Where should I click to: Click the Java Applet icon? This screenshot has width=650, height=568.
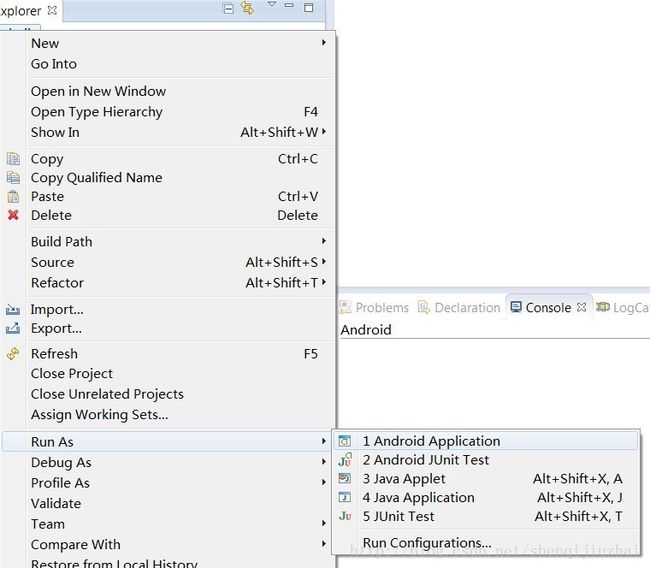point(344,478)
